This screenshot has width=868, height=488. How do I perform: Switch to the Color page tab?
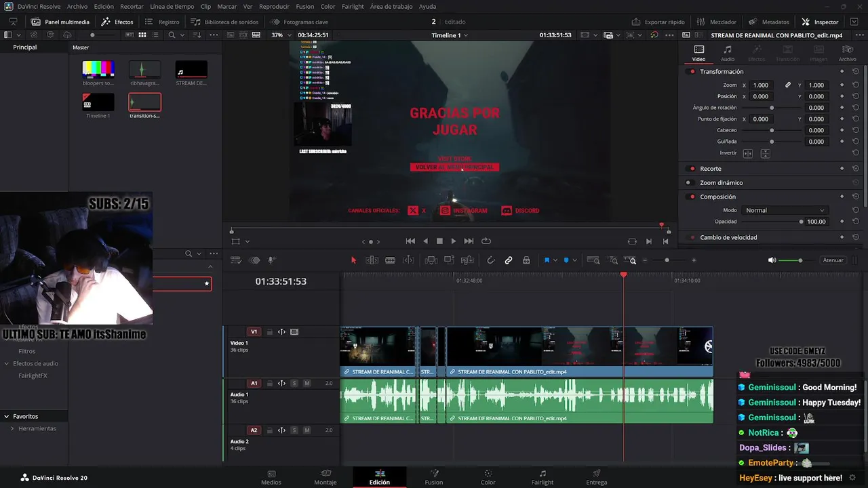click(488, 477)
